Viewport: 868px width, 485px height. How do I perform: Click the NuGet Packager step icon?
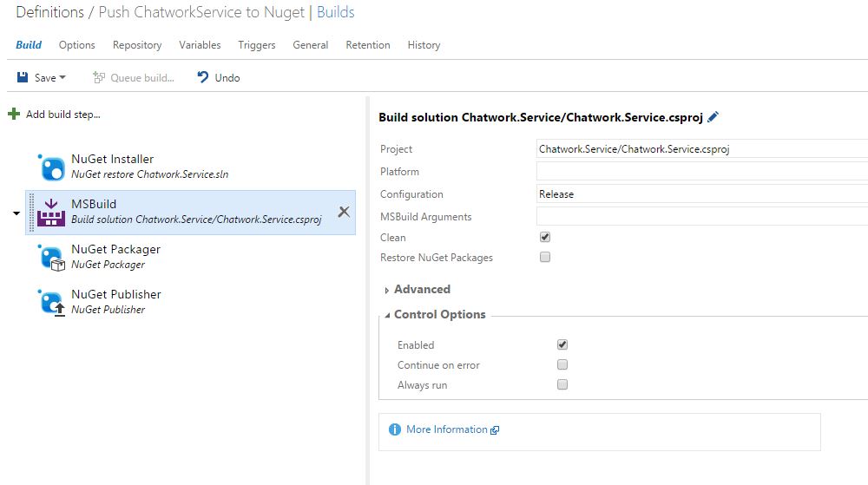coord(52,258)
